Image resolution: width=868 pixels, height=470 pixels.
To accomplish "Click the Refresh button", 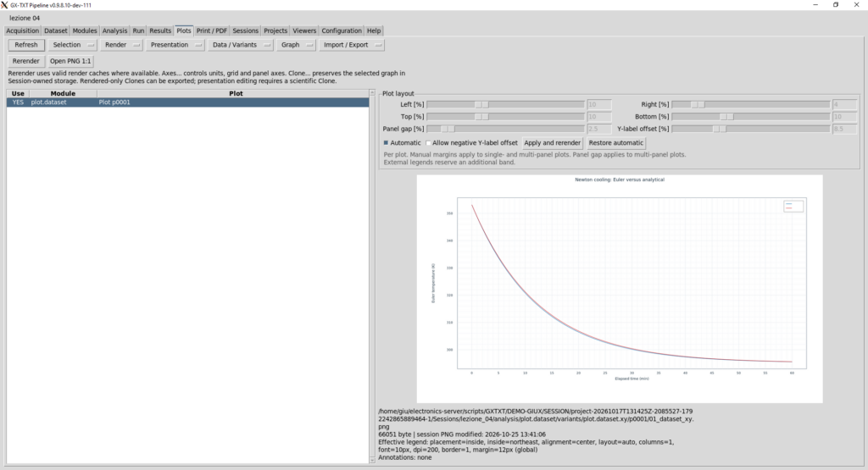I will pos(26,45).
